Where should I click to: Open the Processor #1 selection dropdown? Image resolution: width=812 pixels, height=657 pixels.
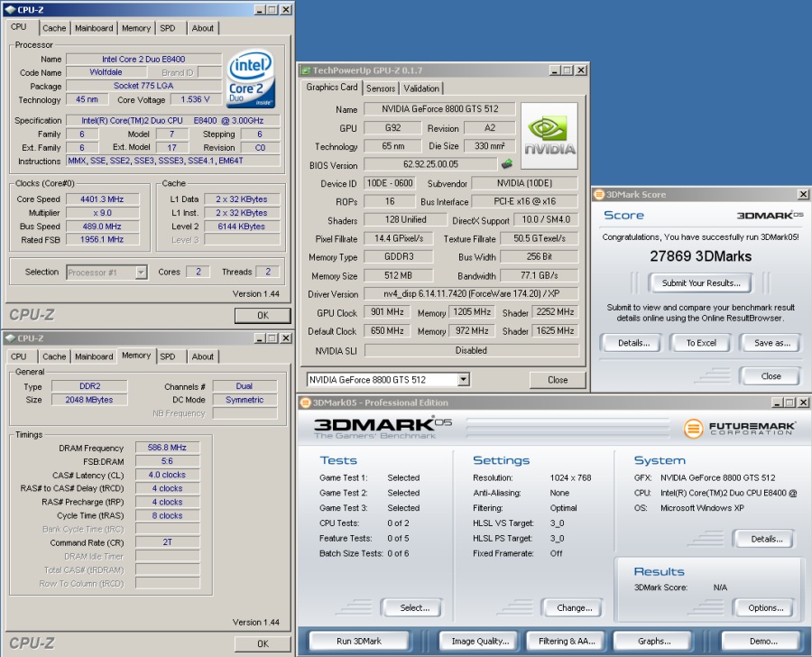[x=141, y=272]
